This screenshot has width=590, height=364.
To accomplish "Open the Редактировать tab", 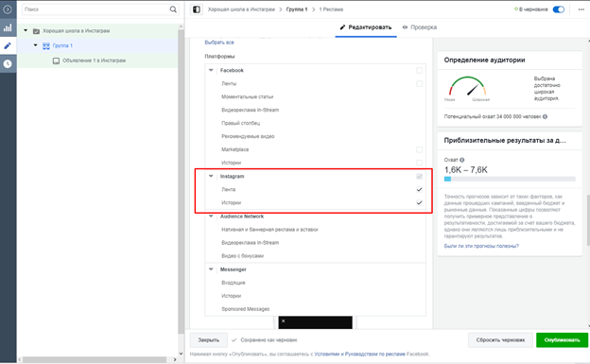I will coord(366,27).
